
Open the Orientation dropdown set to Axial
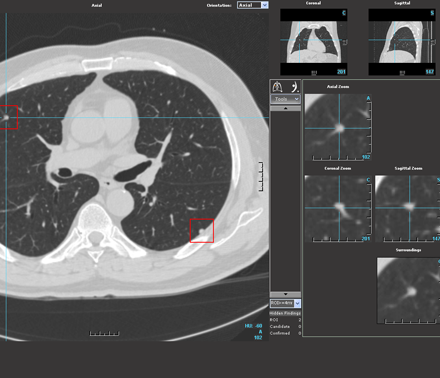[x=253, y=5]
